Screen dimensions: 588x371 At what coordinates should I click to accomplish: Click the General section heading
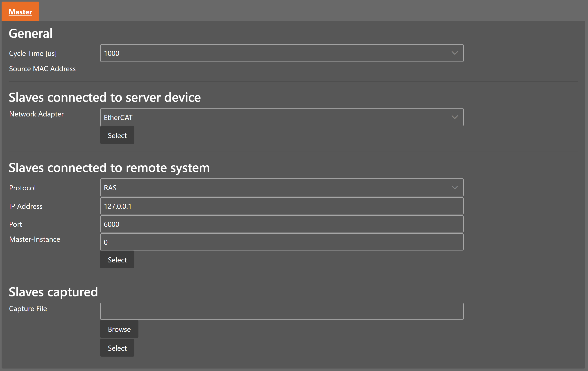click(x=31, y=34)
